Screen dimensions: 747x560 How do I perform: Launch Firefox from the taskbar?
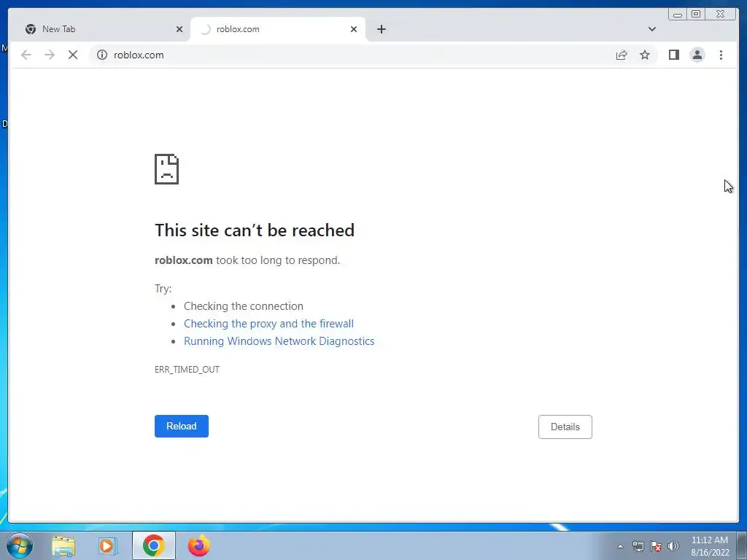[198, 545]
